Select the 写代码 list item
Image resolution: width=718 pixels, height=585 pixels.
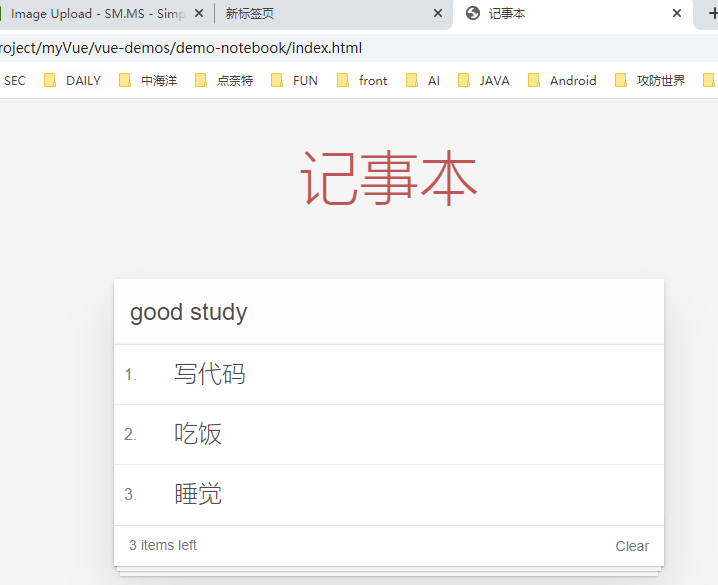click(x=389, y=374)
